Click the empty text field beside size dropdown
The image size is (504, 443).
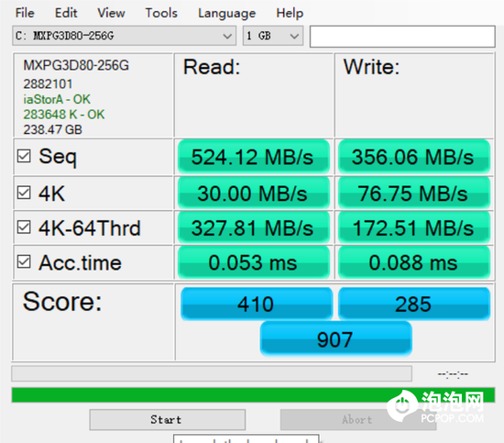click(402, 37)
